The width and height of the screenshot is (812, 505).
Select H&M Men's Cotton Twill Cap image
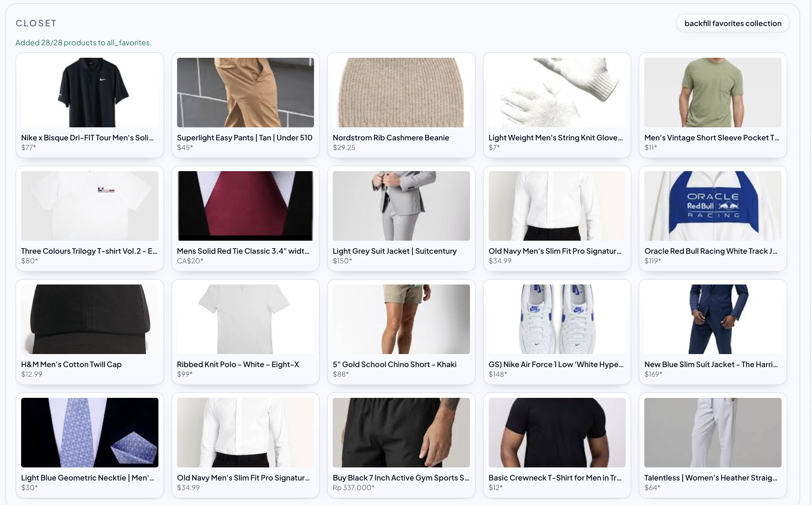[89, 319]
